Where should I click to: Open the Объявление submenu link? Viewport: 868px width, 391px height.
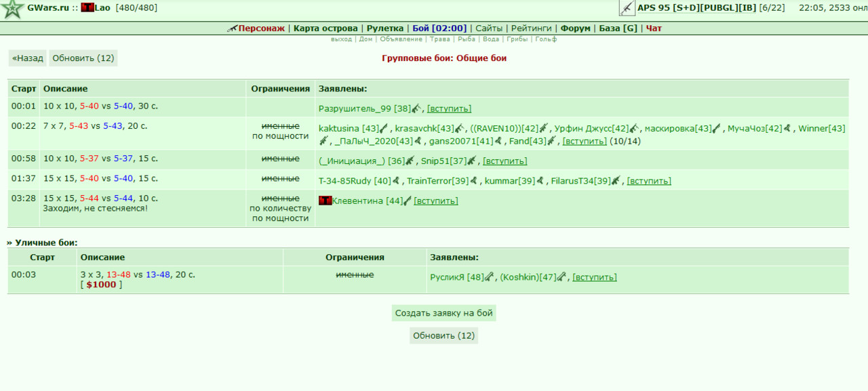(x=401, y=39)
